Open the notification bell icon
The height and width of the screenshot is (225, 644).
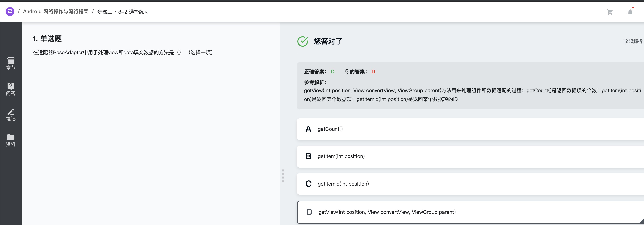click(x=630, y=12)
